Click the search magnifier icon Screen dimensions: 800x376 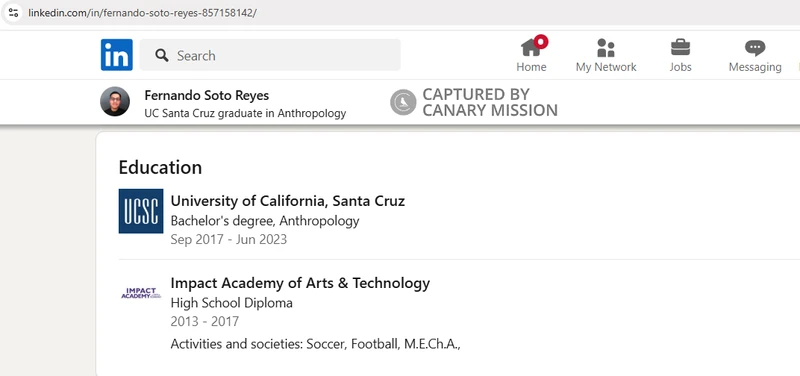pyautogui.click(x=162, y=55)
